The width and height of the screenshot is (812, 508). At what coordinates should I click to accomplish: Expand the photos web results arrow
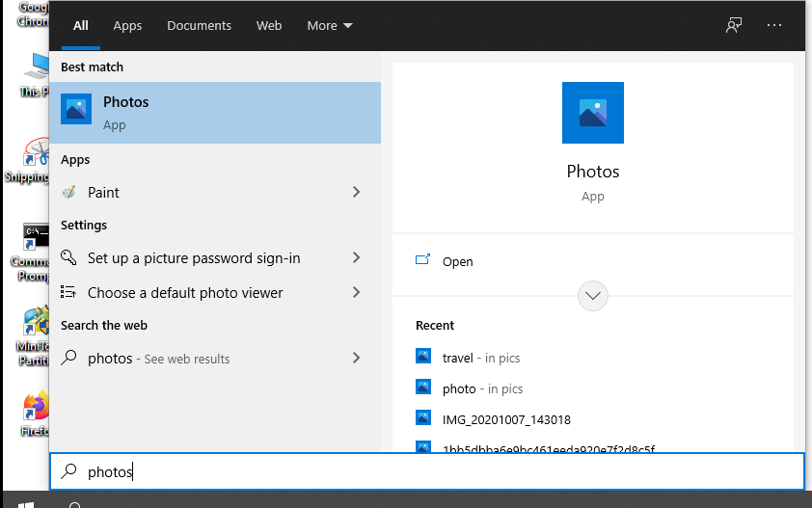(356, 358)
